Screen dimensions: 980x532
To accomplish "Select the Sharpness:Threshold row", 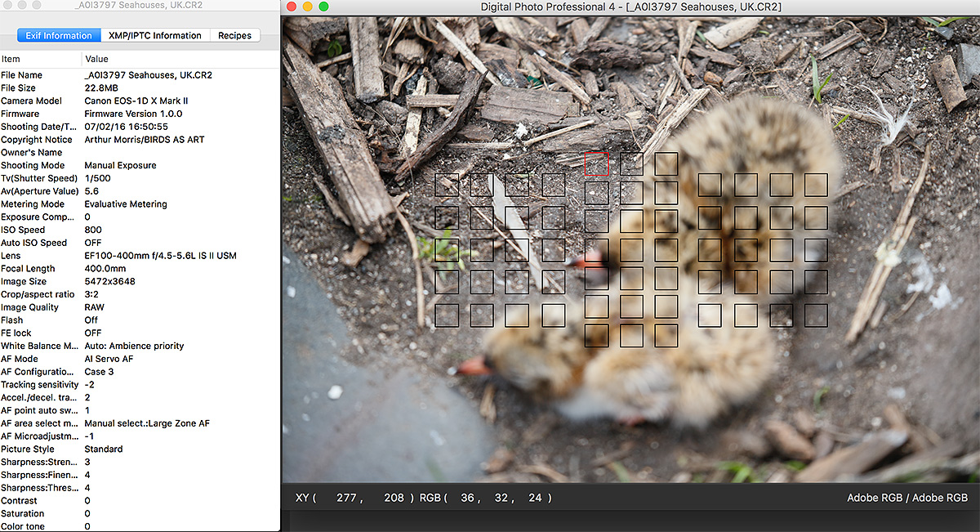I will tap(140, 488).
